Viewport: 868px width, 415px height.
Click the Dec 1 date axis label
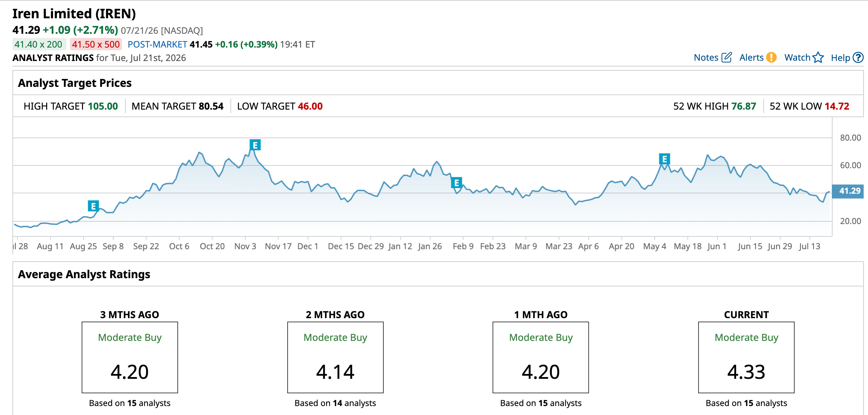pyautogui.click(x=308, y=246)
